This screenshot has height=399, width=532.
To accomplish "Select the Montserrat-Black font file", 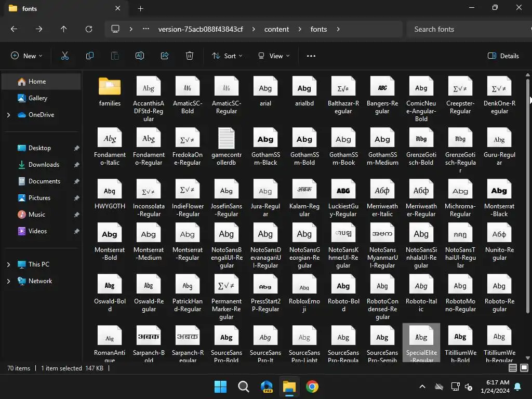I will click(499, 198).
